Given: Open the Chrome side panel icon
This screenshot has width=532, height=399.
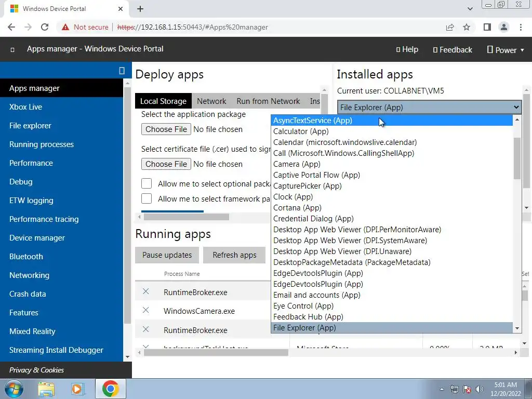Looking at the screenshot, I should click(487, 27).
